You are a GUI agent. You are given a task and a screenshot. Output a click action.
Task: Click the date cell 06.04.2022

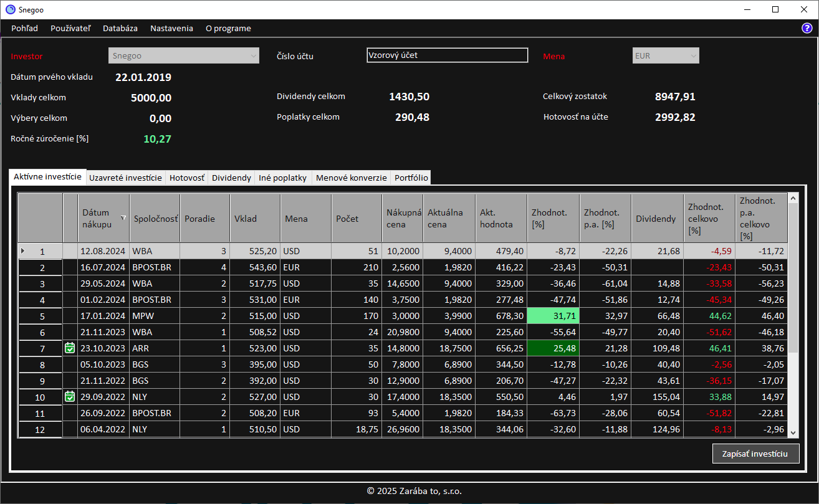103,429
